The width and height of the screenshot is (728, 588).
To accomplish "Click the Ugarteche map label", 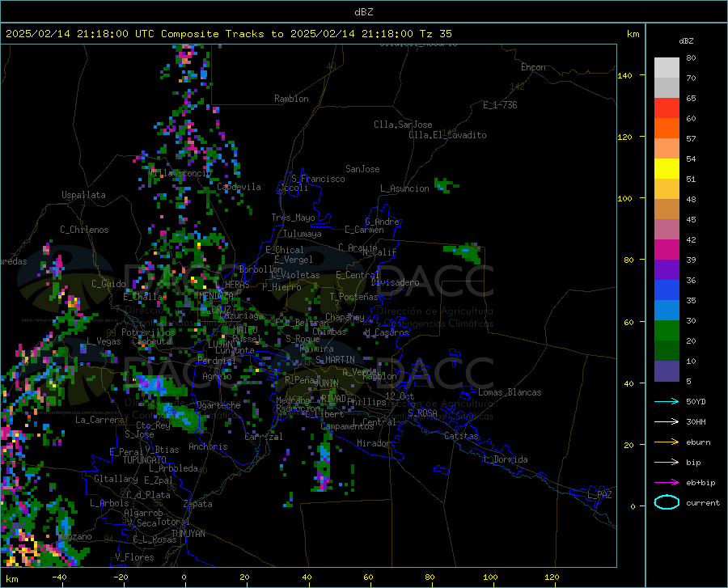I will point(218,405).
